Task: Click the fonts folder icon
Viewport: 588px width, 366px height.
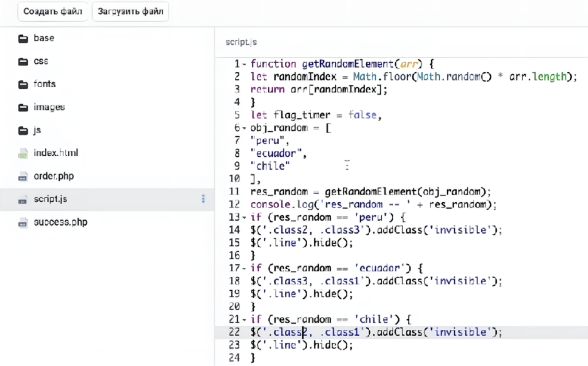Action: tap(23, 84)
